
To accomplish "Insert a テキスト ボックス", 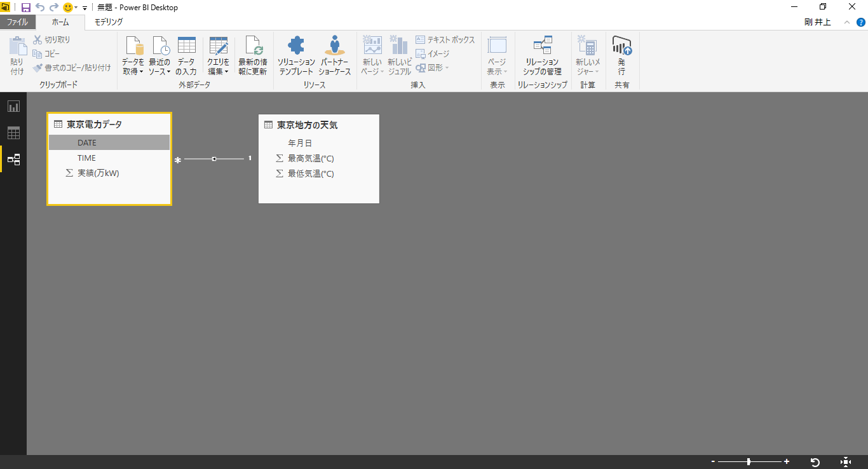I will [x=445, y=39].
